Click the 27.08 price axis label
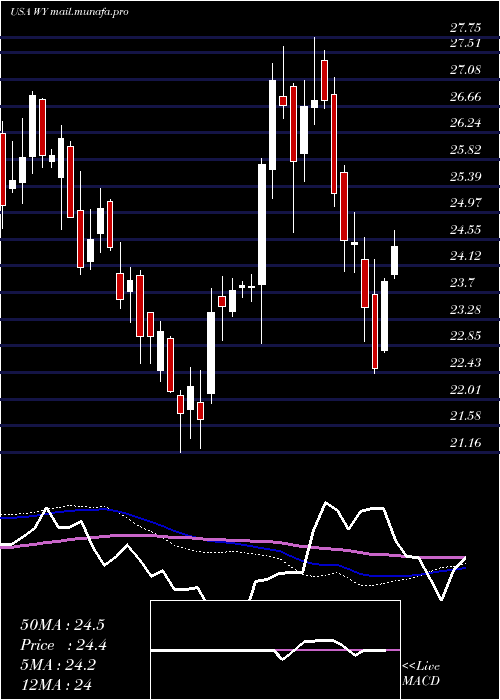Screen dimensions: 500x700 tap(466, 70)
